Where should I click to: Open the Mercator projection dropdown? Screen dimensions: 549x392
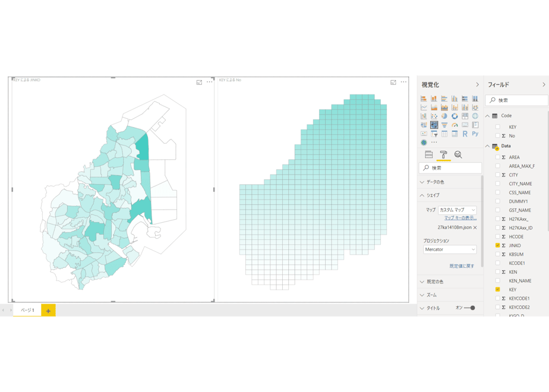450,249
